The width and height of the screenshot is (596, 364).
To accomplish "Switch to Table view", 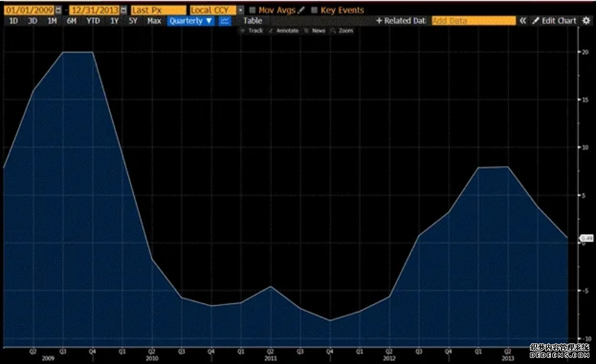I will tap(252, 21).
